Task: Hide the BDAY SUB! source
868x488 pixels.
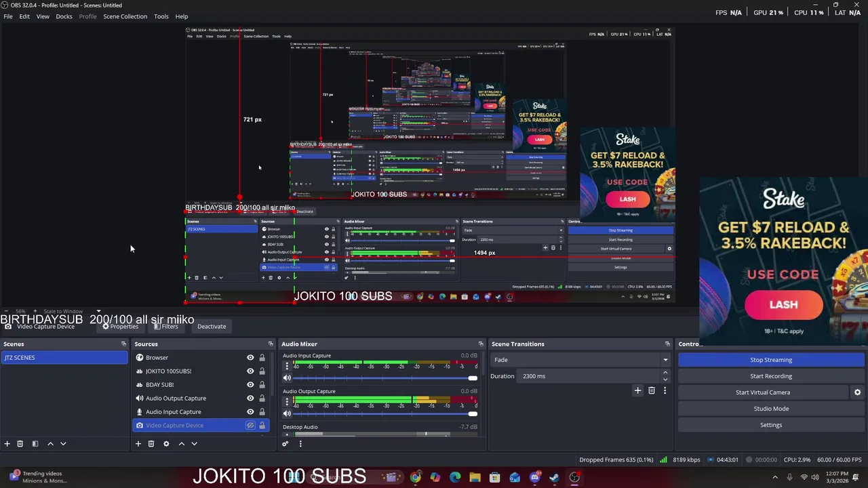Action: [250, 385]
